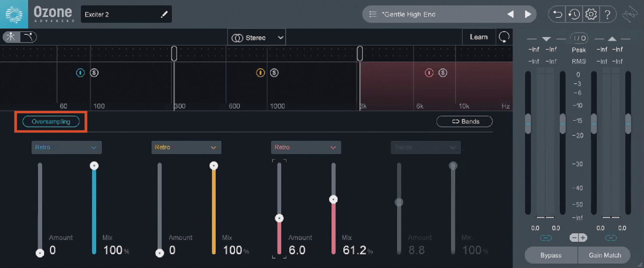644x268 pixels.
Task: Open the orange band Retro mode dropdown
Action: pos(186,147)
